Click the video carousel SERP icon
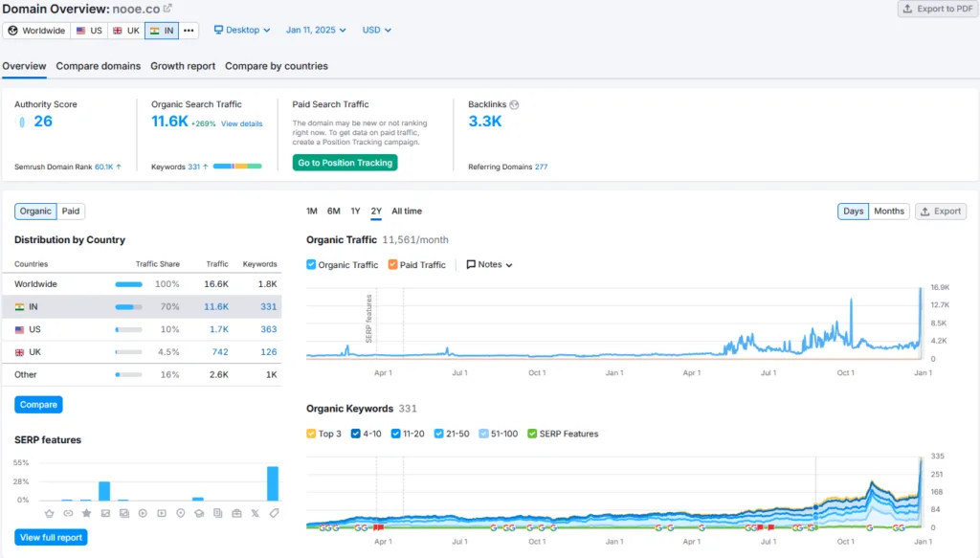Viewport: 980px width, 558px height. [162, 513]
